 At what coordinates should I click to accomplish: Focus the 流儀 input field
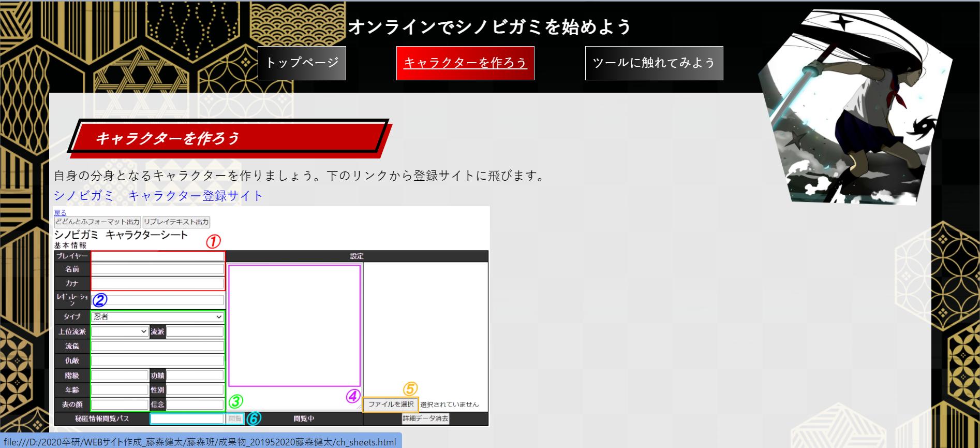(x=158, y=346)
